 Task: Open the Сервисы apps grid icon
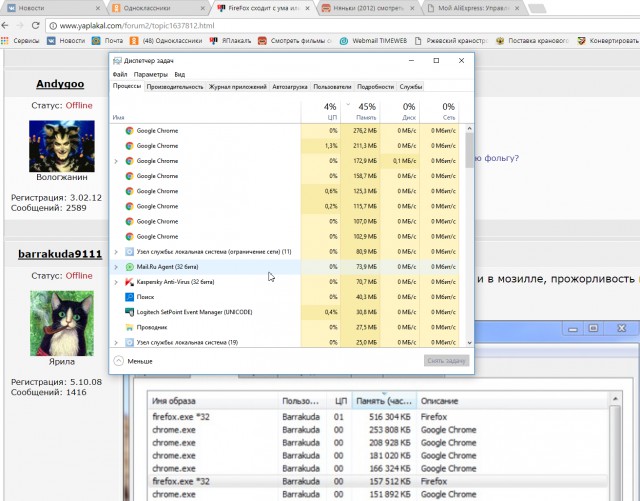4,40
